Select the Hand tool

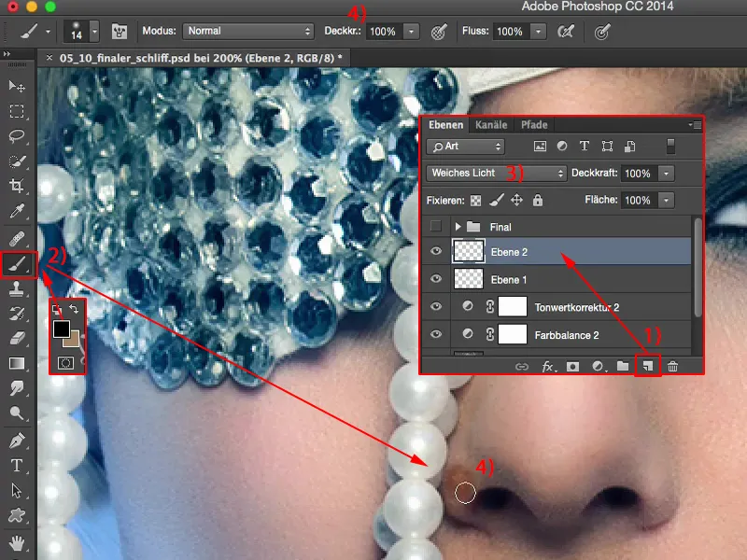tap(17, 542)
